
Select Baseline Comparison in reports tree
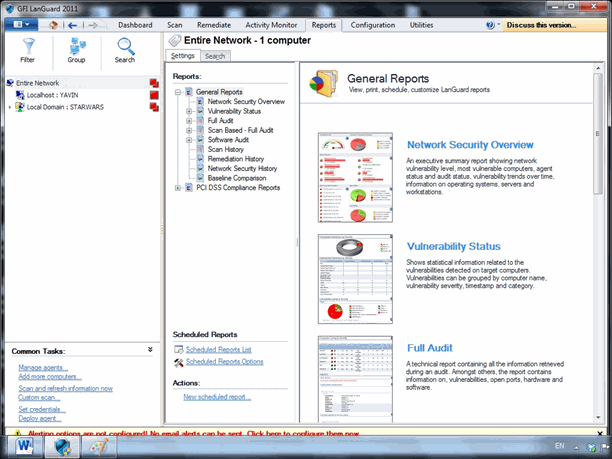237,178
